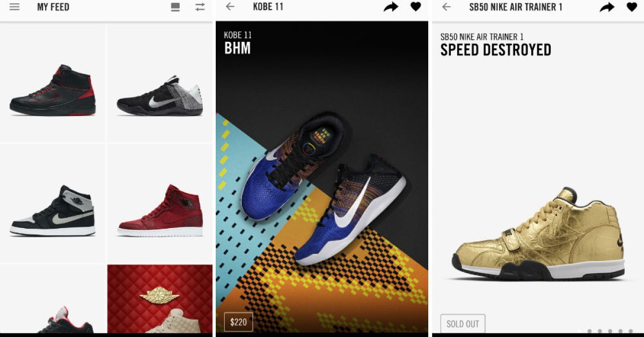Open the red quilted Jordan wings tile

coord(160,299)
